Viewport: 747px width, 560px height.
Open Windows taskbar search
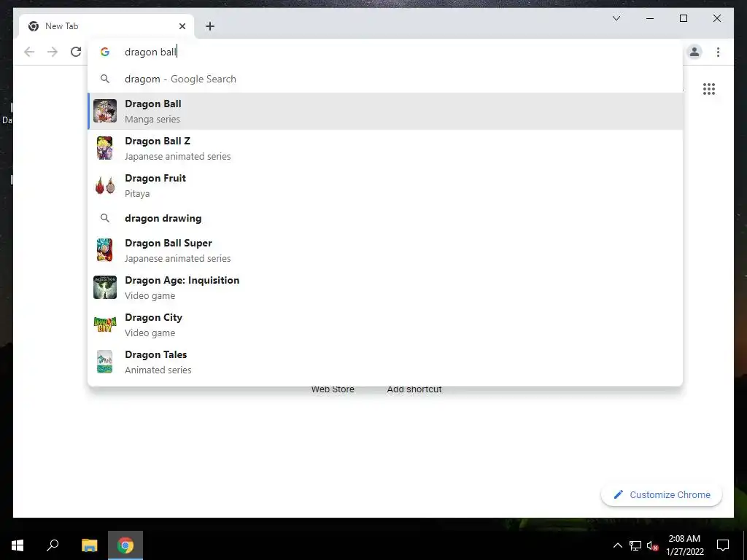(x=53, y=545)
